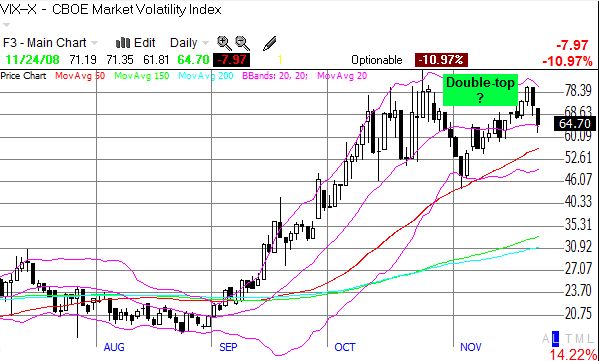This screenshot has width=599, height=361.
Task: Toggle the T scale letter
Action: 568,338
